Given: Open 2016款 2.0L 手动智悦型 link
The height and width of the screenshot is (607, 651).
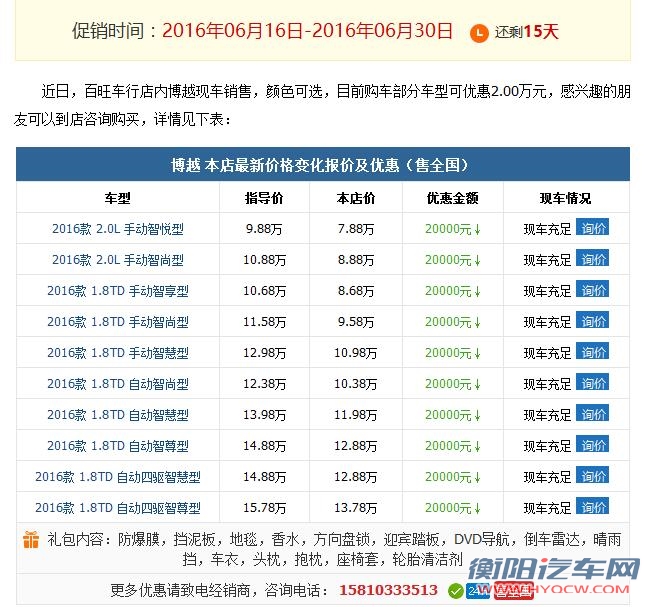Looking at the screenshot, I should coord(118,229).
